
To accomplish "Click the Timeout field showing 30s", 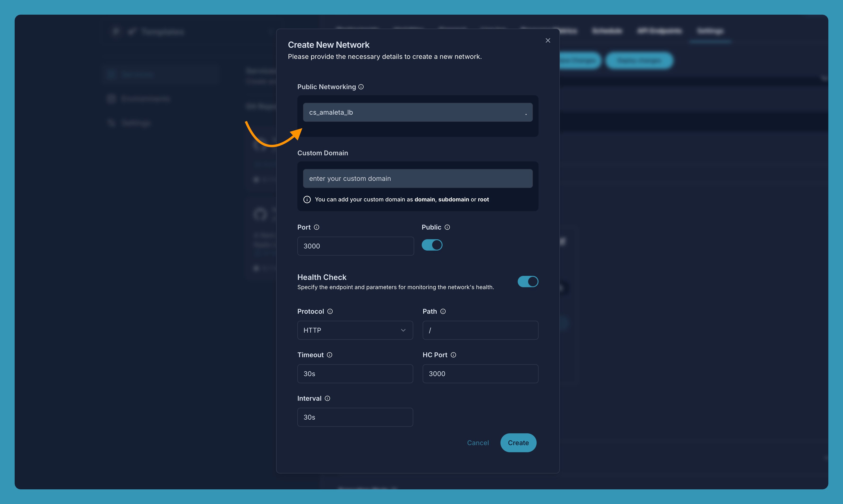I will pyautogui.click(x=355, y=374).
